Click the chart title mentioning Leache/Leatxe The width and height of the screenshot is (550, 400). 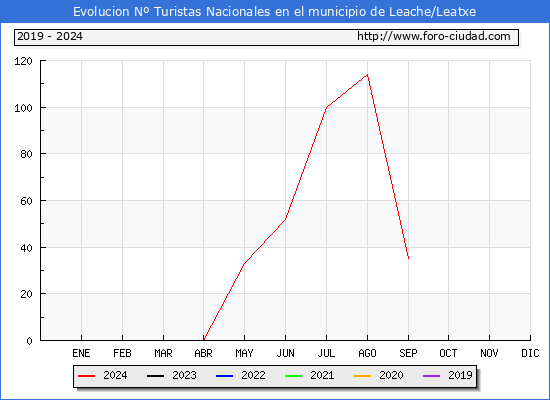(x=274, y=12)
